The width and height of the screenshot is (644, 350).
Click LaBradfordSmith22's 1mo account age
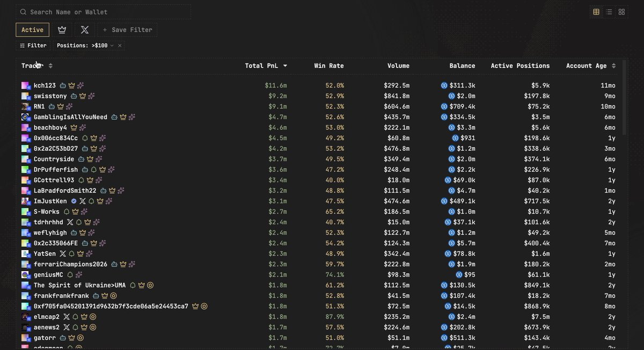pos(610,191)
